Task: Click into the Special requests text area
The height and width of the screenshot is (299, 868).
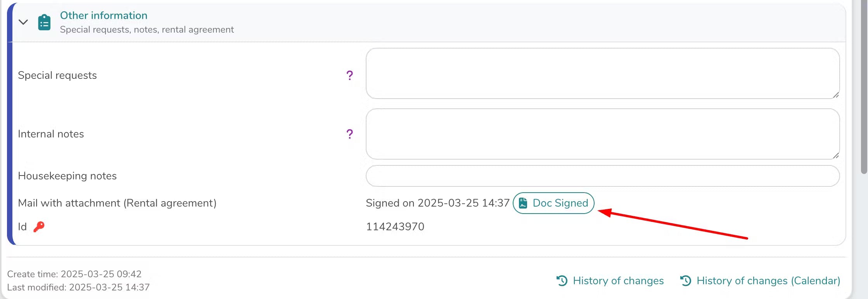Action: point(602,73)
